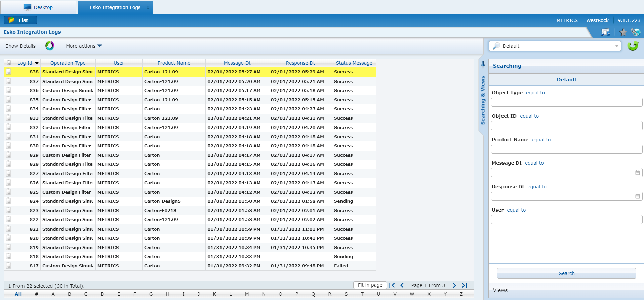Click the green reload icon beside Default dropdown
The width and height of the screenshot is (644, 300).
click(x=633, y=46)
